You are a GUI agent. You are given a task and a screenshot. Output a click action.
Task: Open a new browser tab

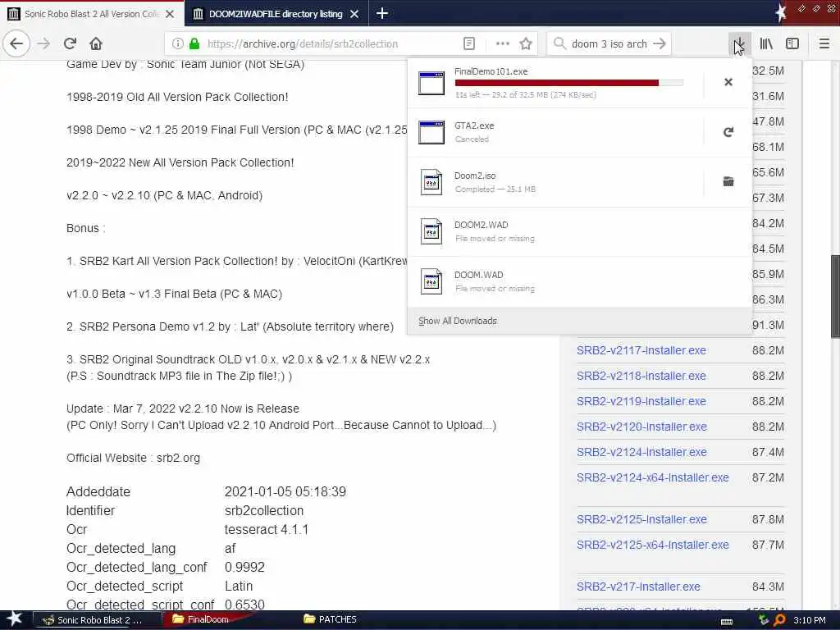[382, 13]
